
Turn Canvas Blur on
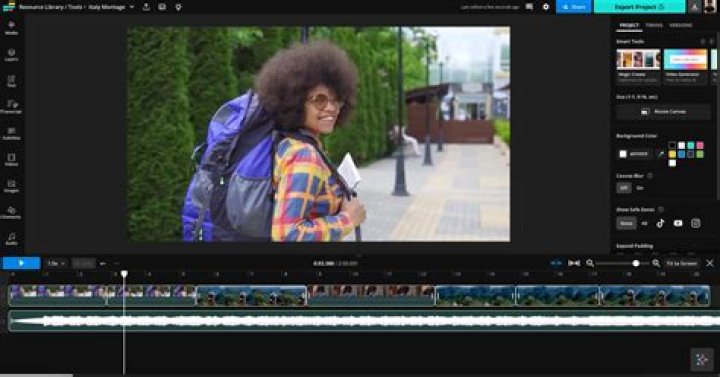(x=640, y=188)
